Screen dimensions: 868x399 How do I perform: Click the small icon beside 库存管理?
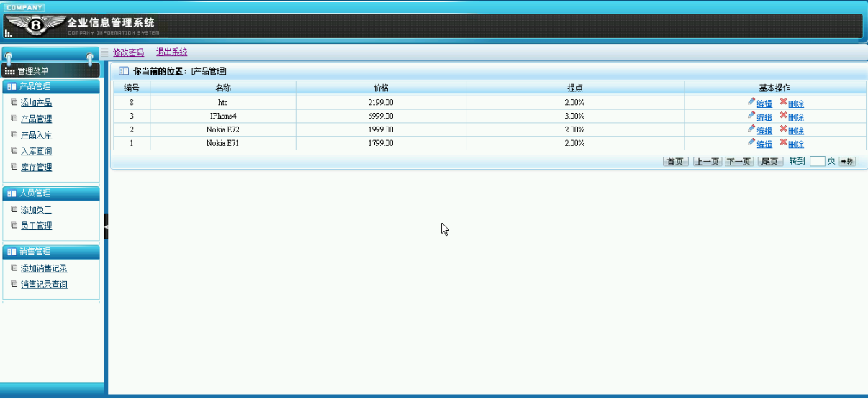[14, 167]
